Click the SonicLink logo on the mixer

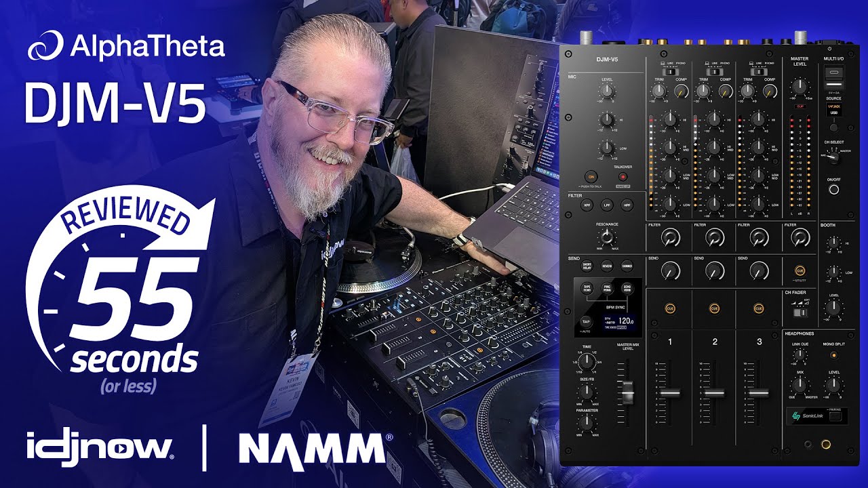[x=807, y=415]
